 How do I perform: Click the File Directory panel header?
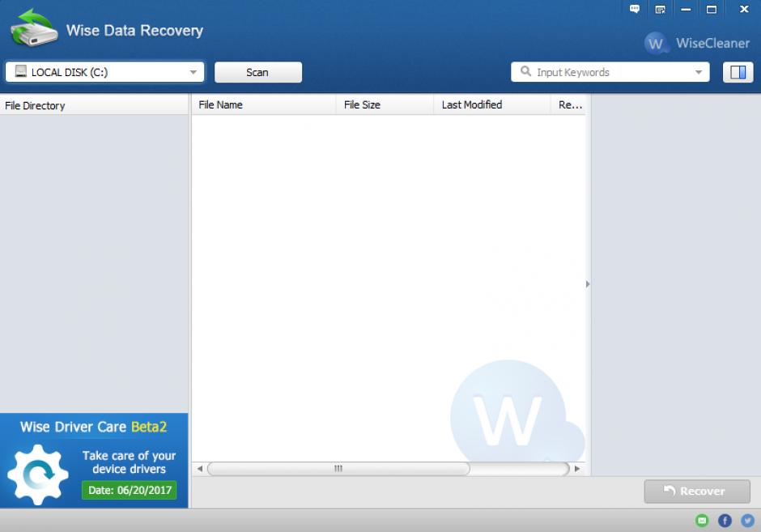click(94, 105)
